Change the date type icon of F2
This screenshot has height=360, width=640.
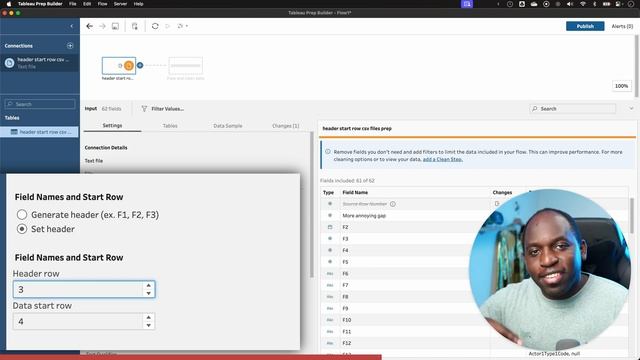[x=330, y=227]
